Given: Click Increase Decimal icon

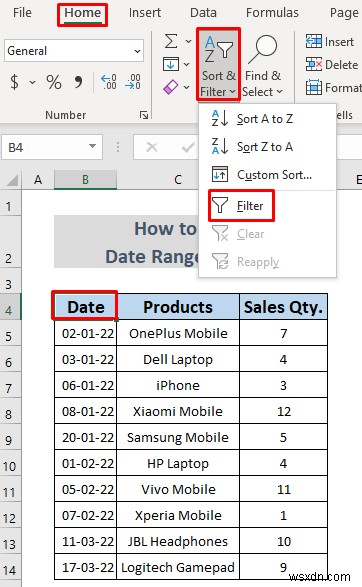Looking at the screenshot, I should tap(109, 82).
